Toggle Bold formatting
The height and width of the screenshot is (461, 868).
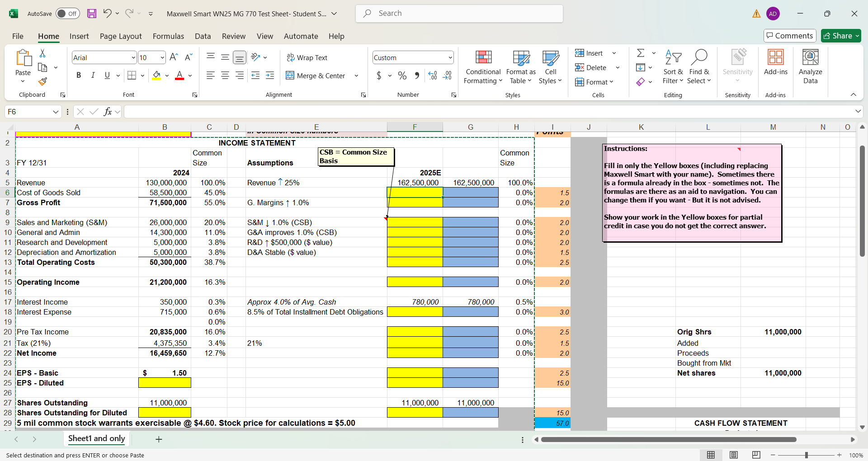click(79, 75)
